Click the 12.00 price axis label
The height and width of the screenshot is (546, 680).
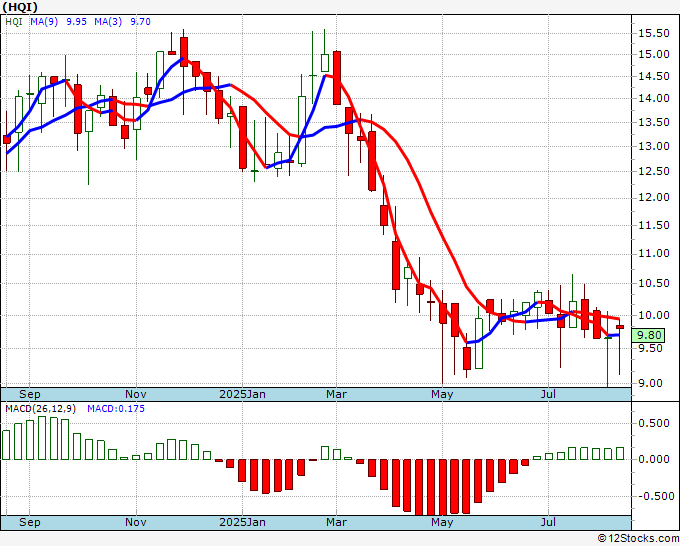tap(654, 198)
